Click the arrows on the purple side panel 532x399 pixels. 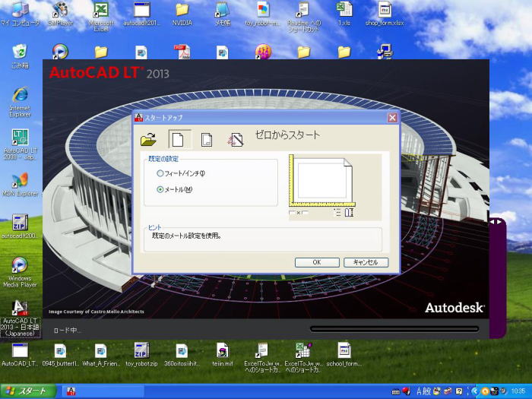pos(496,222)
